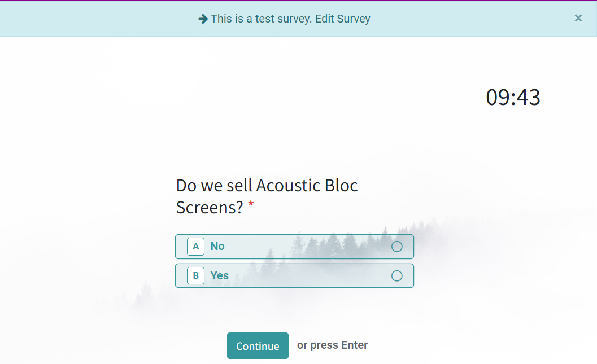Viewport: 597px width, 364px height.
Task: Click the red required asterisk
Action: [x=251, y=204]
